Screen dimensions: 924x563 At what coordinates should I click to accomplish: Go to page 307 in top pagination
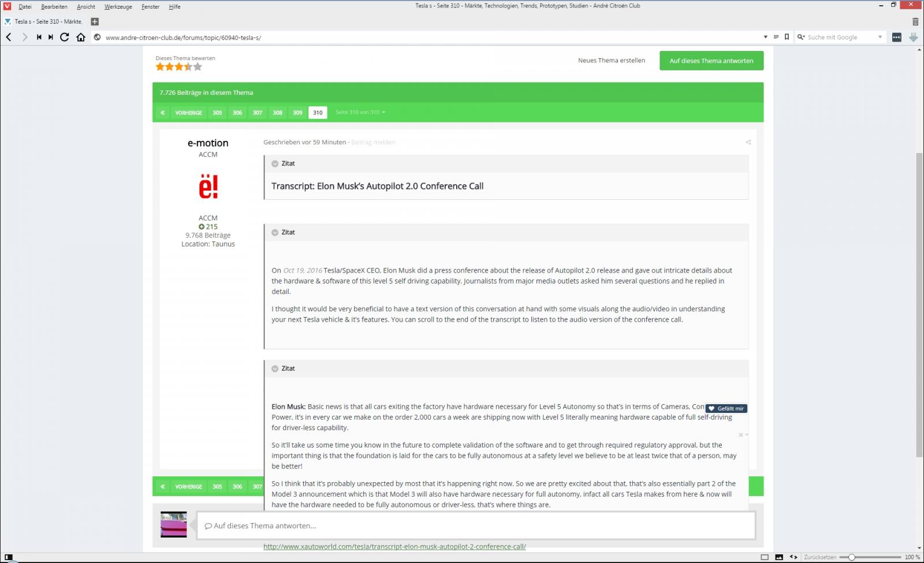coord(258,113)
